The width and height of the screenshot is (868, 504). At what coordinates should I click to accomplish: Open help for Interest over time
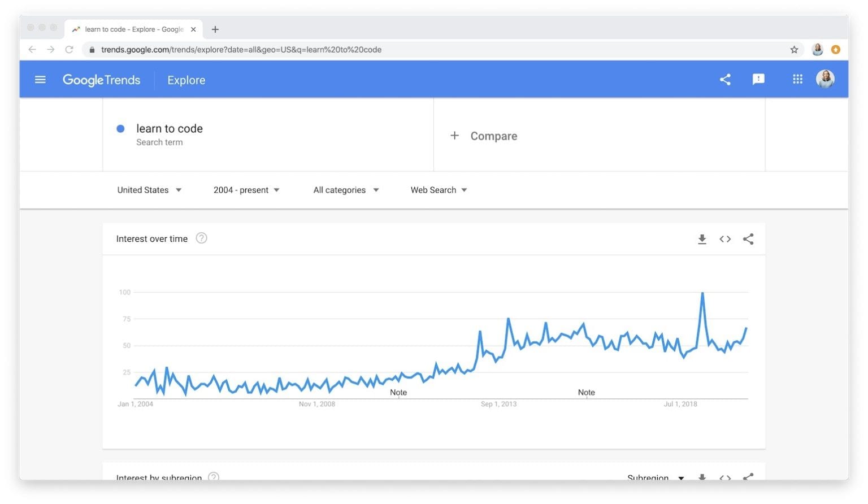pyautogui.click(x=201, y=238)
